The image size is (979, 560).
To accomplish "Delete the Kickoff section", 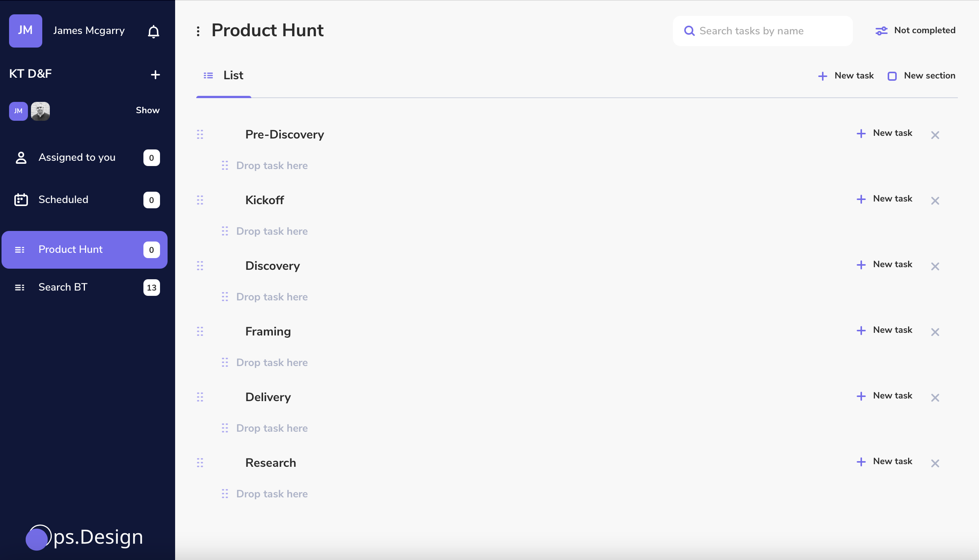I will [x=935, y=201].
